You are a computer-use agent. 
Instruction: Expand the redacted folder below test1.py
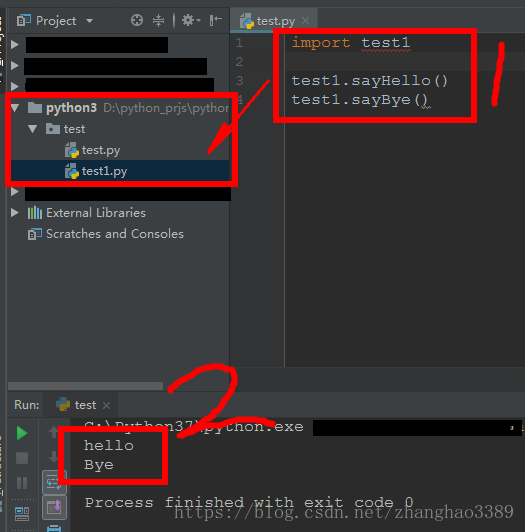point(15,192)
